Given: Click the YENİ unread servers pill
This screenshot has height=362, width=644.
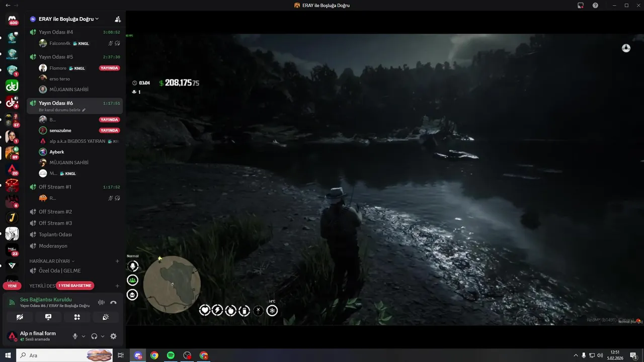Looking at the screenshot, I should [x=12, y=286].
